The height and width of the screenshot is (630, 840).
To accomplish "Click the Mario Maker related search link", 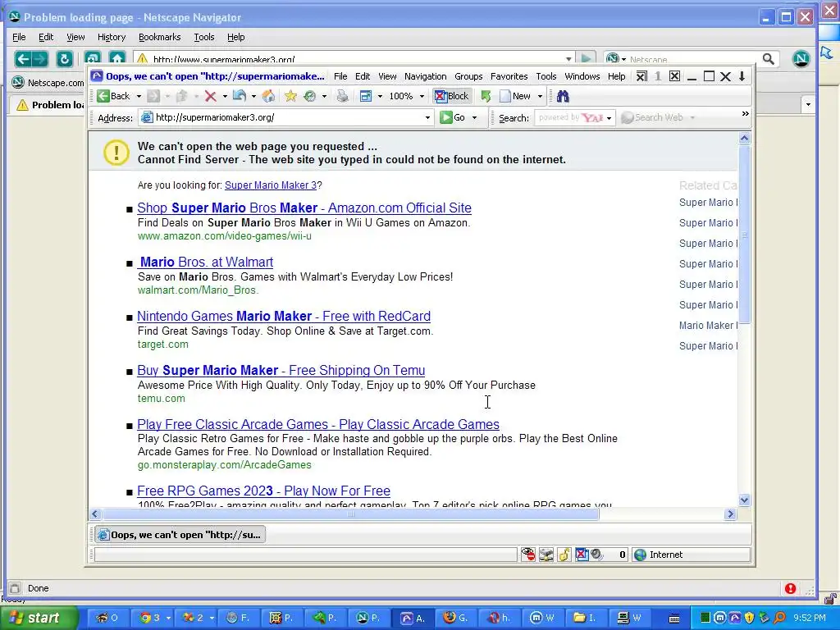I will pyautogui.click(x=708, y=325).
